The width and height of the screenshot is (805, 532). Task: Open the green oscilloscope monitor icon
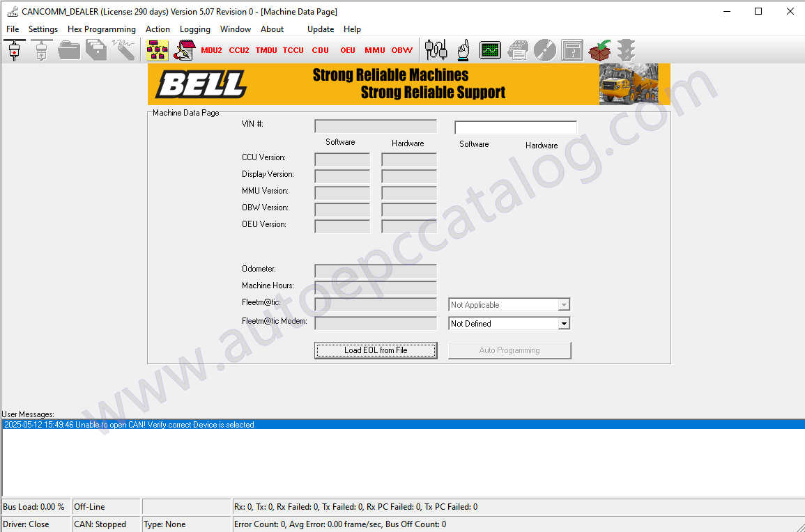point(490,50)
